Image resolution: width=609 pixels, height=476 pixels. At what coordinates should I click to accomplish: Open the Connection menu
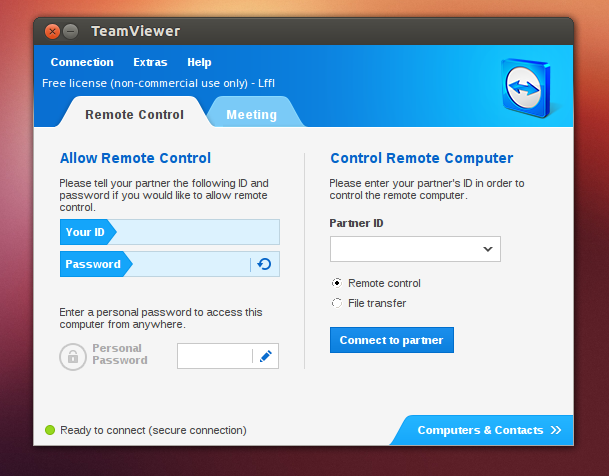tap(82, 62)
